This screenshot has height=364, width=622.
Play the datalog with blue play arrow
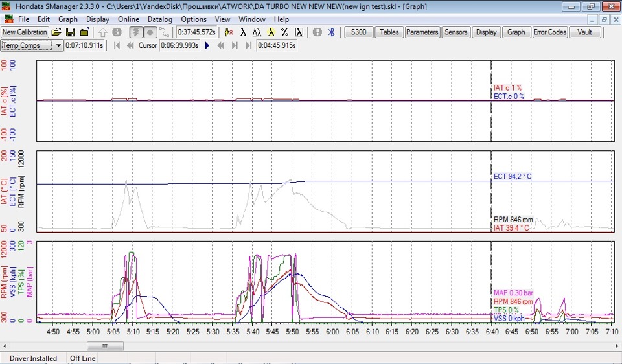tap(207, 45)
